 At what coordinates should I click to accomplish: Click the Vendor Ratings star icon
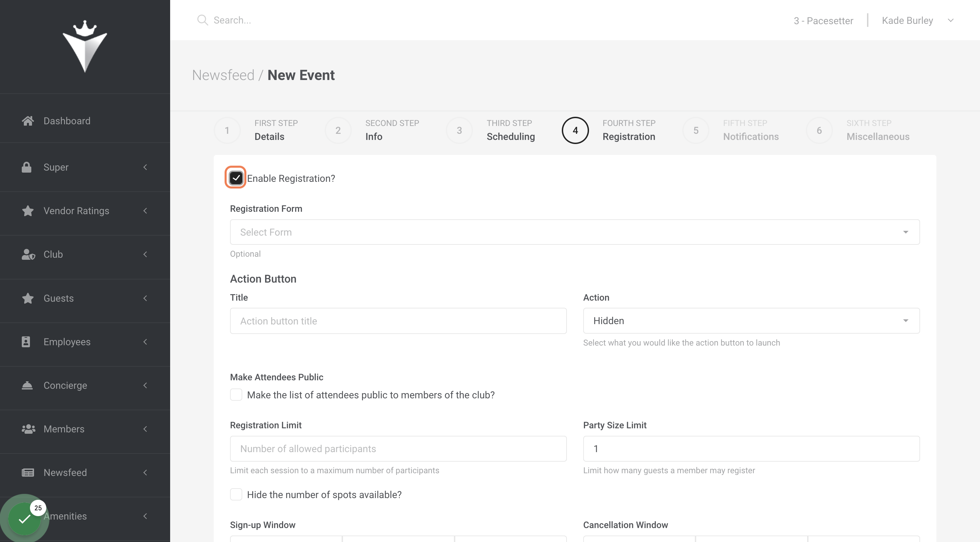click(x=27, y=210)
